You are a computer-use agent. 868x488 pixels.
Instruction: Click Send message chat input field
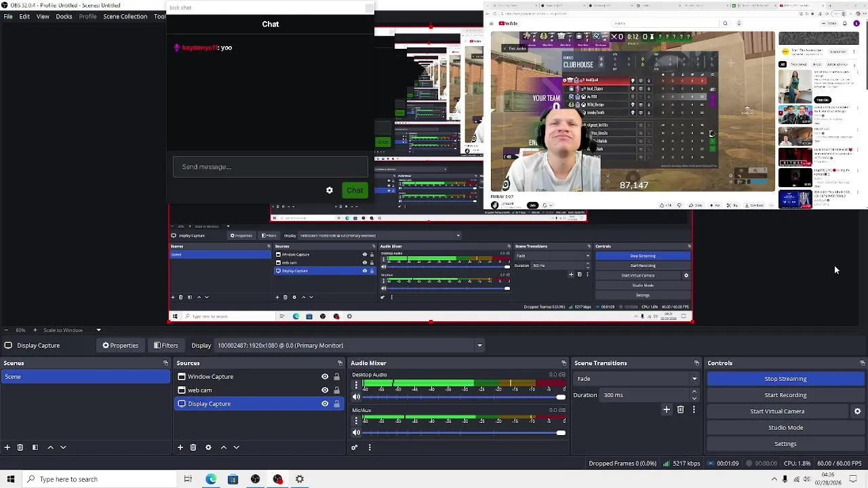point(271,167)
